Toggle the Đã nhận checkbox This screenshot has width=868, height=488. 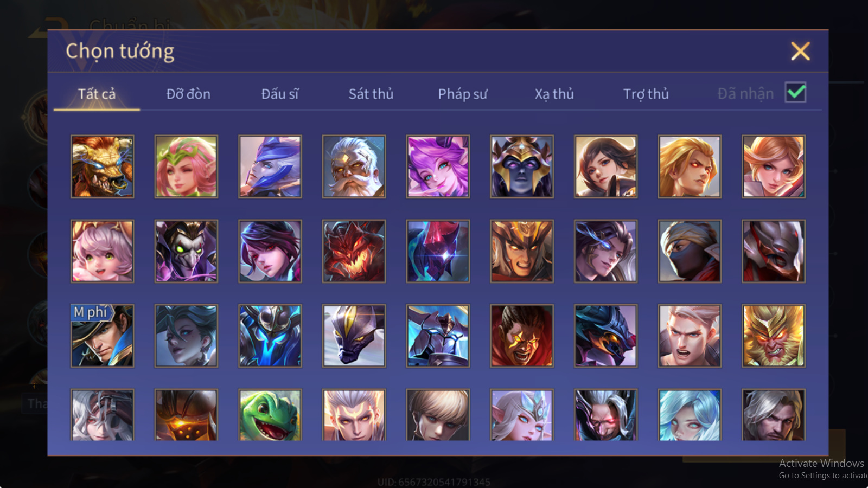pos(796,93)
